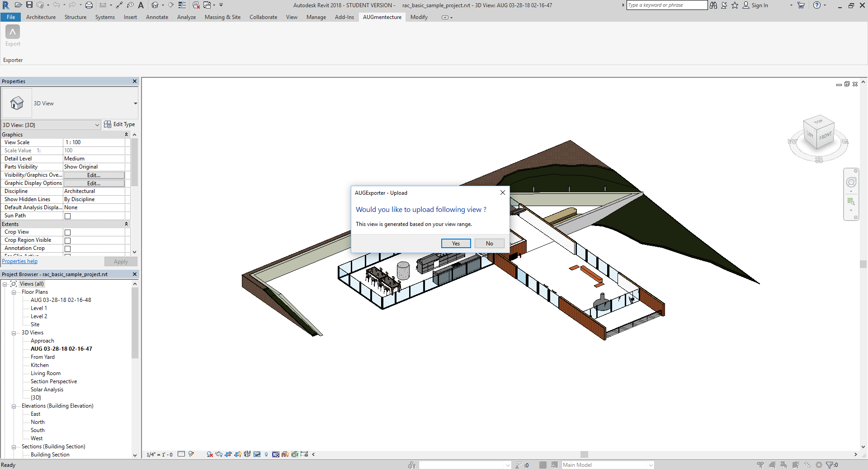Open Favorites with the star icon
Screen dimensions: 868x470
[x=735, y=5]
